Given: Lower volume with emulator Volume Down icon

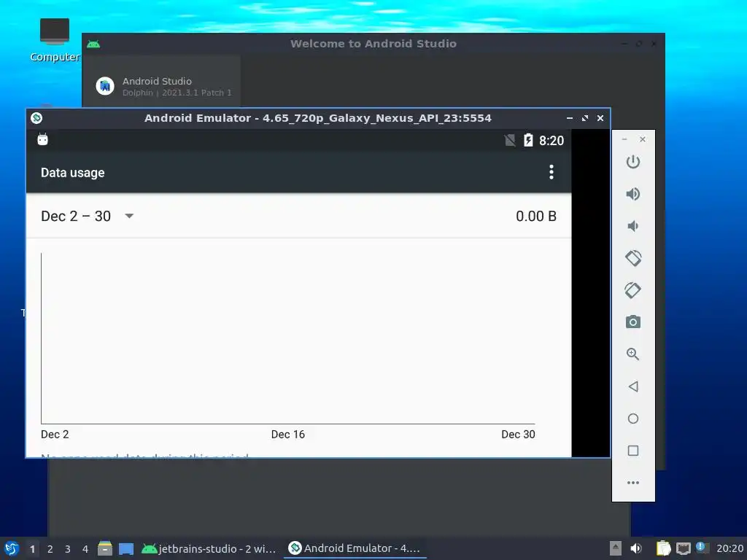Looking at the screenshot, I should [632, 226].
